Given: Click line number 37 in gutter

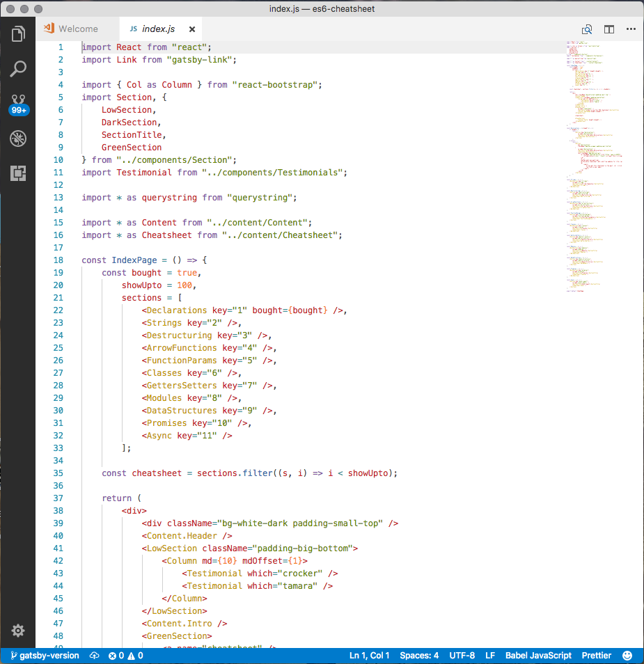Looking at the screenshot, I should pos(58,498).
